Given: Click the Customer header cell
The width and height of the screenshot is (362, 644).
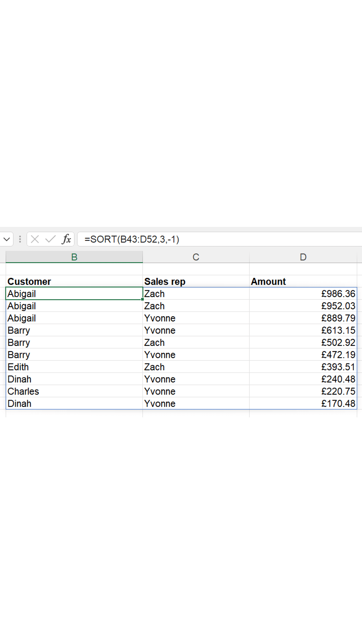Looking at the screenshot, I should (x=74, y=281).
